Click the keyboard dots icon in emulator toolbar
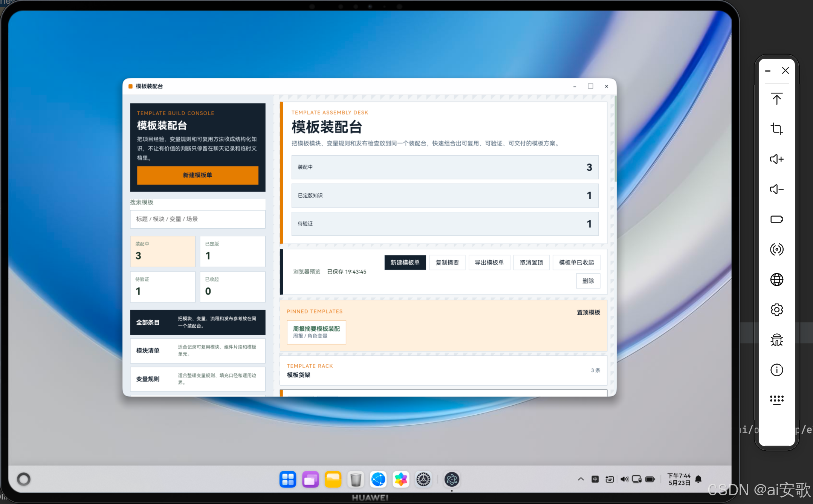 click(776, 400)
